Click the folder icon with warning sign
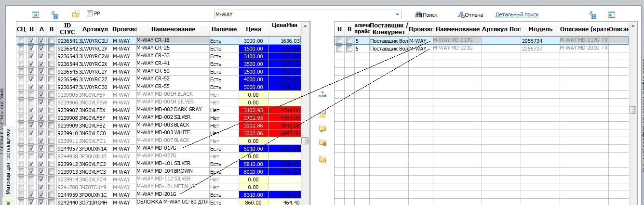This screenshot has width=644, height=205. point(322,160)
